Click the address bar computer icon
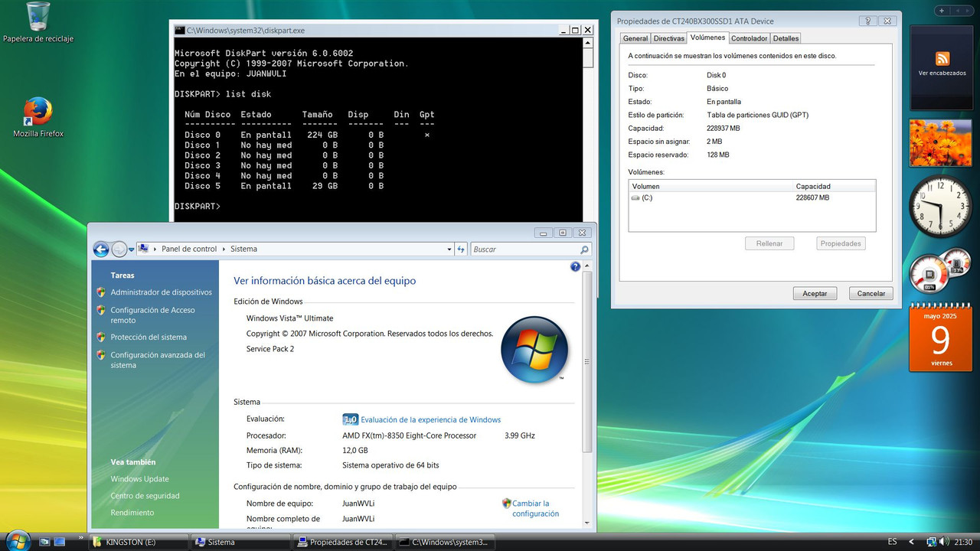The width and height of the screenshot is (980, 551). [144, 249]
